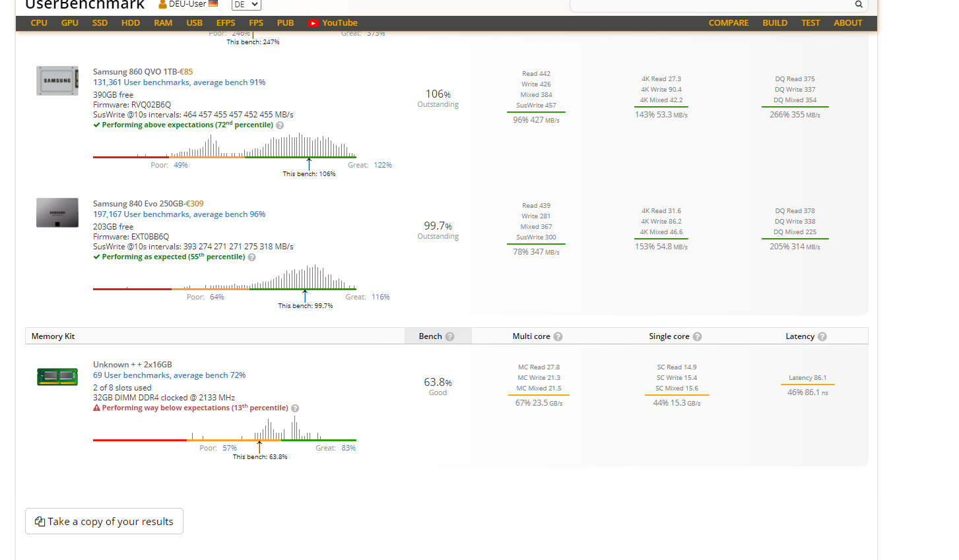Click the €309 price link
The height and width of the screenshot is (560, 959).
(195, 204)
